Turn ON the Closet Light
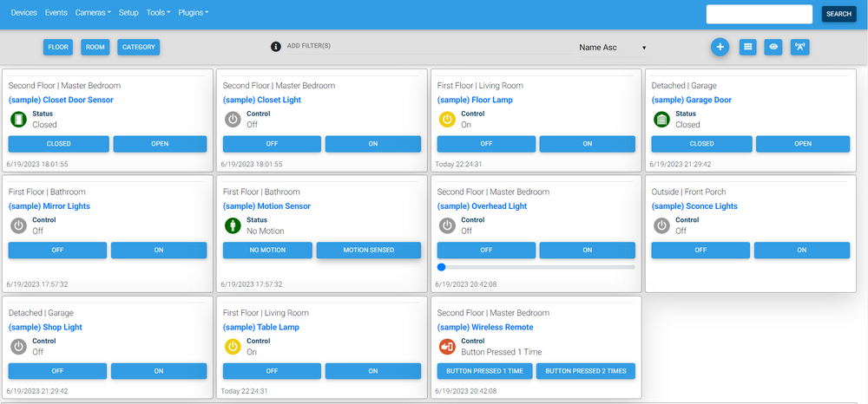This screenshot has height=404, width=868. 373,144
